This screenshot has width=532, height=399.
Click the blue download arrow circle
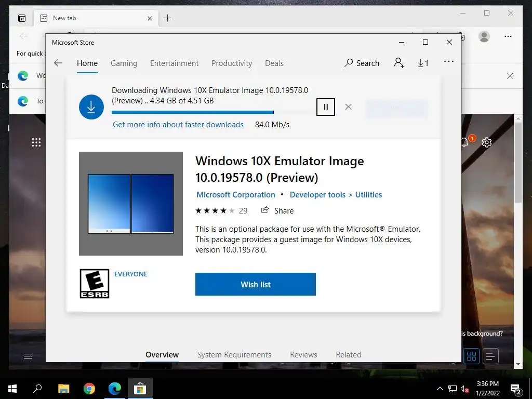(91, 107)
